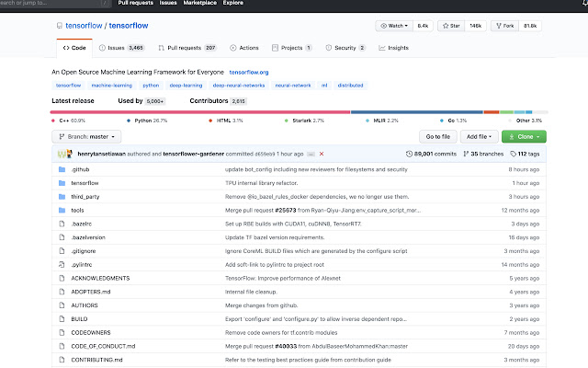The height and width of the screenshot is (368, 588).
Task: Click the repository book icon before tensorflow
Action: click(x=59, y=26)
